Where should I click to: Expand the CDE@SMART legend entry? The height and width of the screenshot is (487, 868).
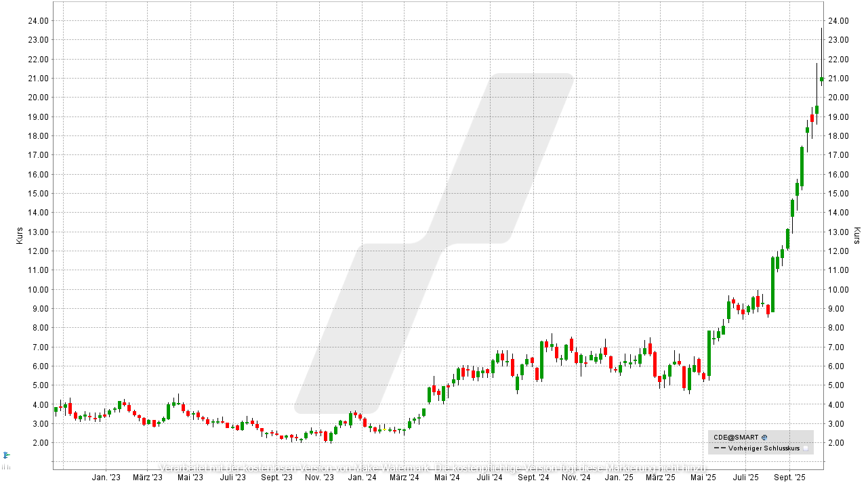click(x=735, y=438)
